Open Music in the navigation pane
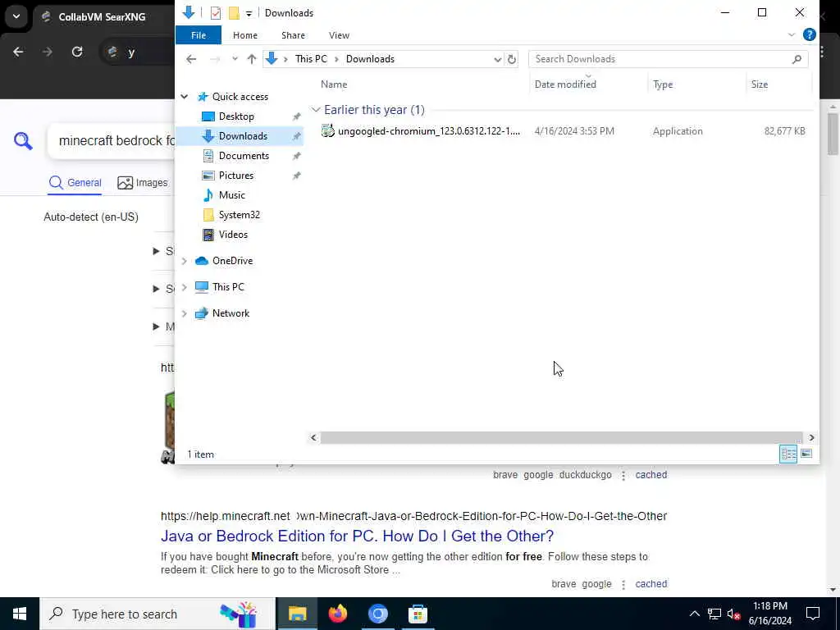 click(x=231, y=195)
